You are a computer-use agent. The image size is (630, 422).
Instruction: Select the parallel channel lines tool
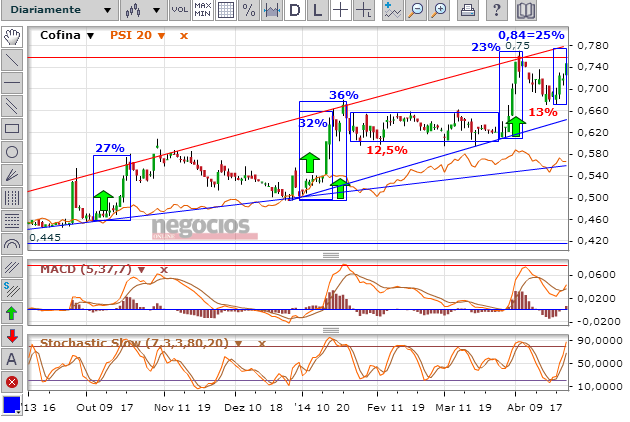(12, 106)
